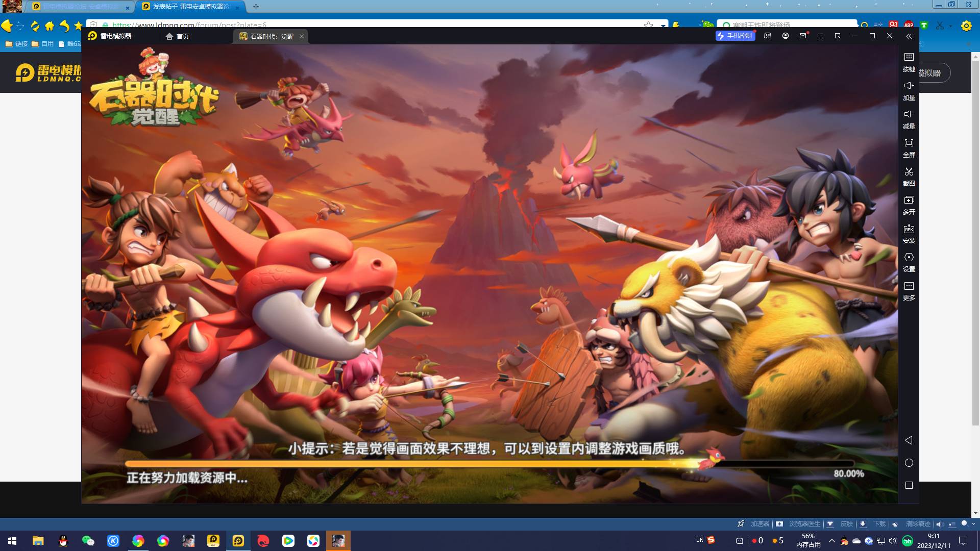Screen dimensions: 980x551
Task: Collapse the right sidebar with double chevron
Action: coord(909,36)
